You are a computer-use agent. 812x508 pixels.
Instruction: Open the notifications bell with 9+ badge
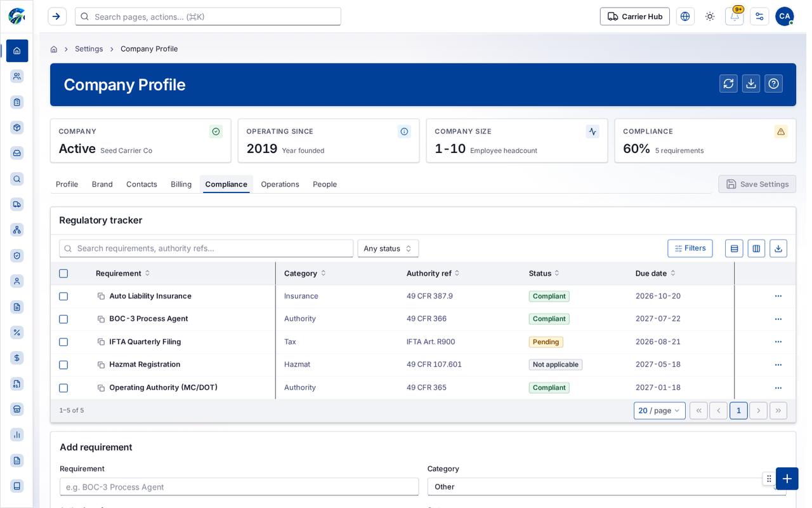[735, 17]
